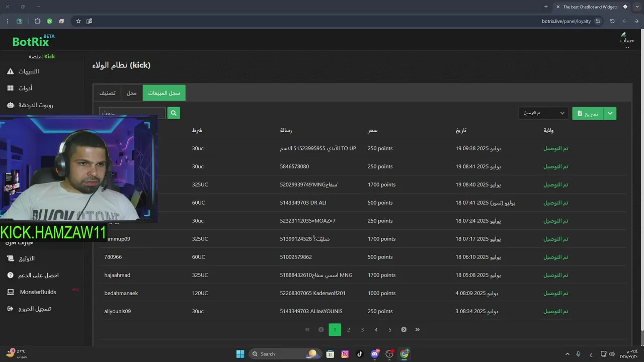The width and height of the screenshot is (644, 362).
Task: Open Chrome three-dot menu
Action: coord(7,21)
